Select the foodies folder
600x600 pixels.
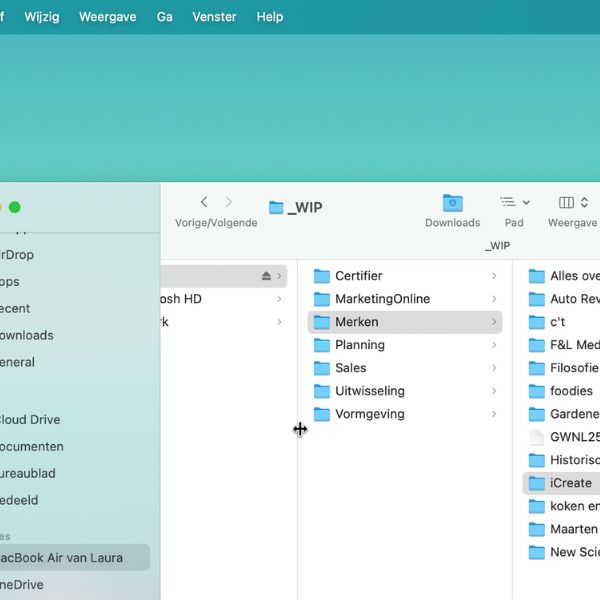571,391
